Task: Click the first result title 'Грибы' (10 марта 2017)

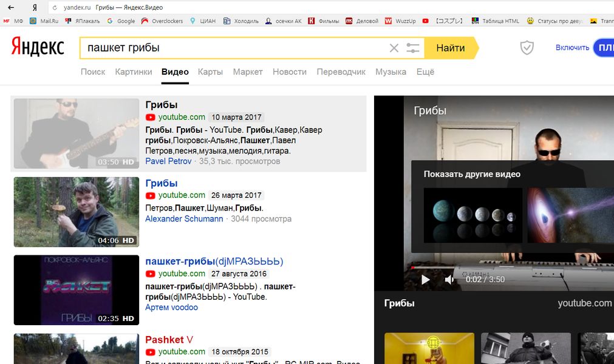Action: [x=162, y=105]
